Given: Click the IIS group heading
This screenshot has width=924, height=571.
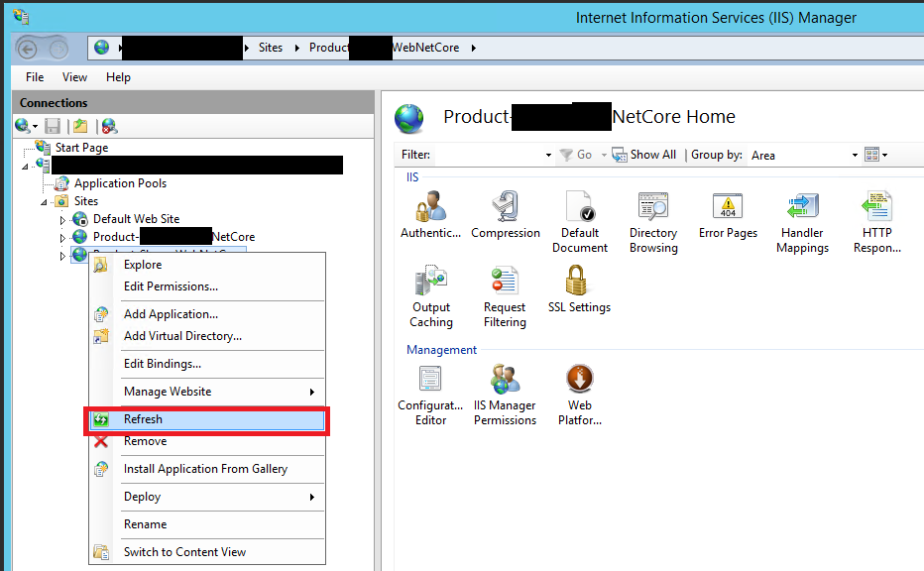Looking at the screenshot, I should (411, 176).
